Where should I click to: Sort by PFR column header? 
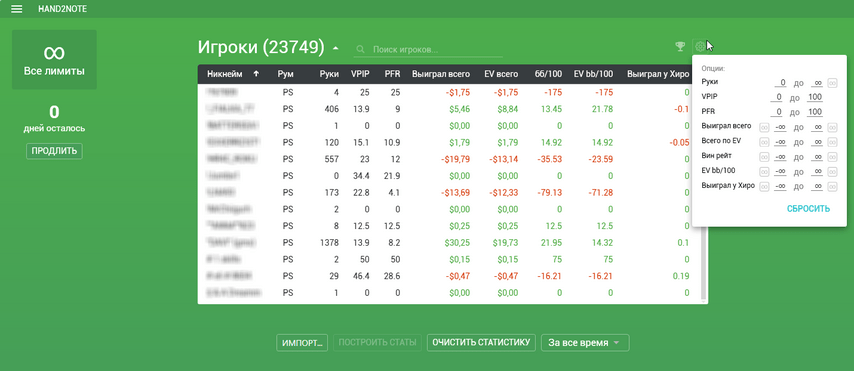pyautogui.click(x=392, y=74)
